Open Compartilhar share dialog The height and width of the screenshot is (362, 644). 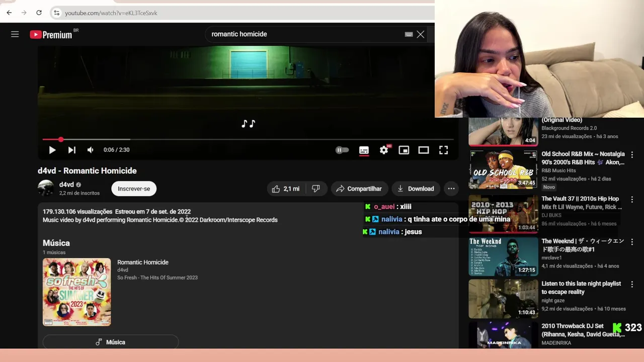click(359, 189)
